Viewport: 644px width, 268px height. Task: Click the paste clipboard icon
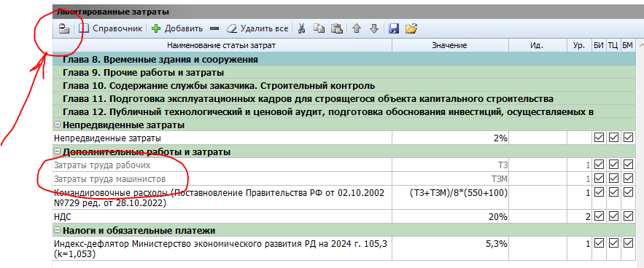(337, 28)
